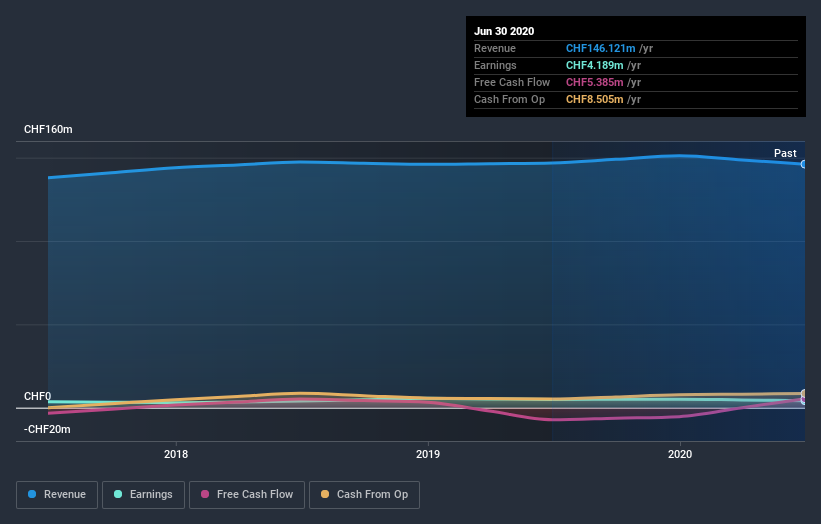The image size is (821, 524).
Task: Click the CHF160m y-axis label
Action: [x=48, y=129]
